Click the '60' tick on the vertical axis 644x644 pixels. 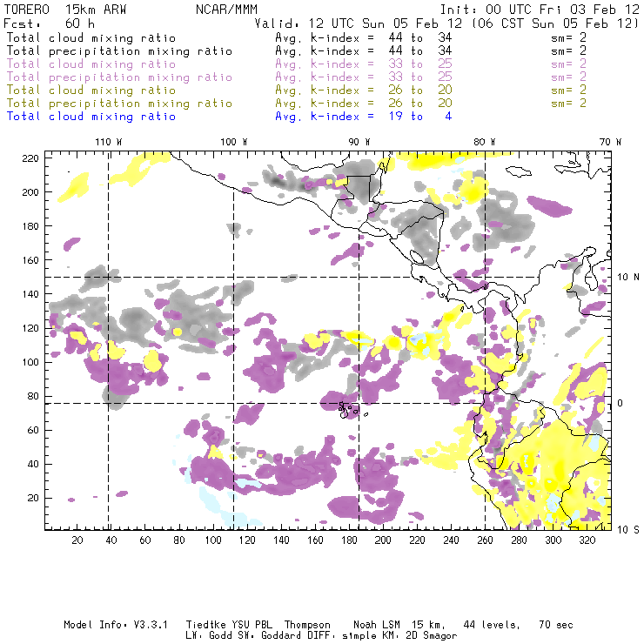33,431
